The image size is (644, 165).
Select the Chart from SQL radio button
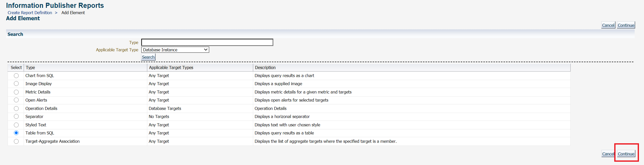[16, 76]
